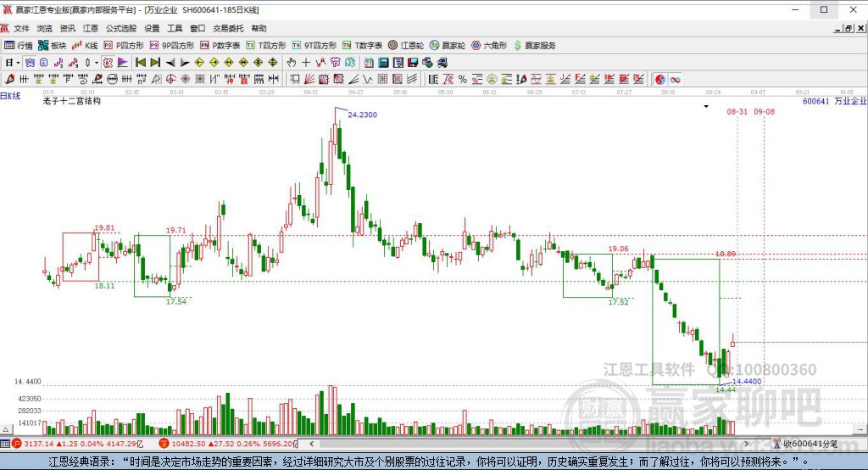Expand the candlestick style dropdown arrow
Screen dimensions: 868x470
tap(97, 63)
